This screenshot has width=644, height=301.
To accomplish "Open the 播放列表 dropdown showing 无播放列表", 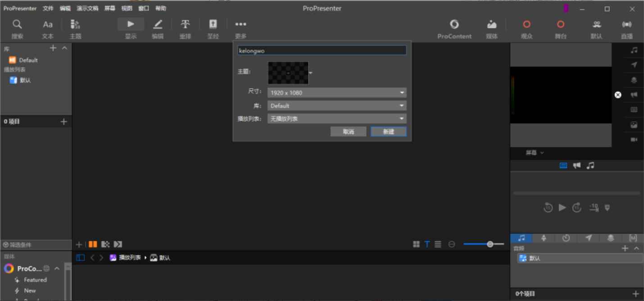I will coord(336,119).
